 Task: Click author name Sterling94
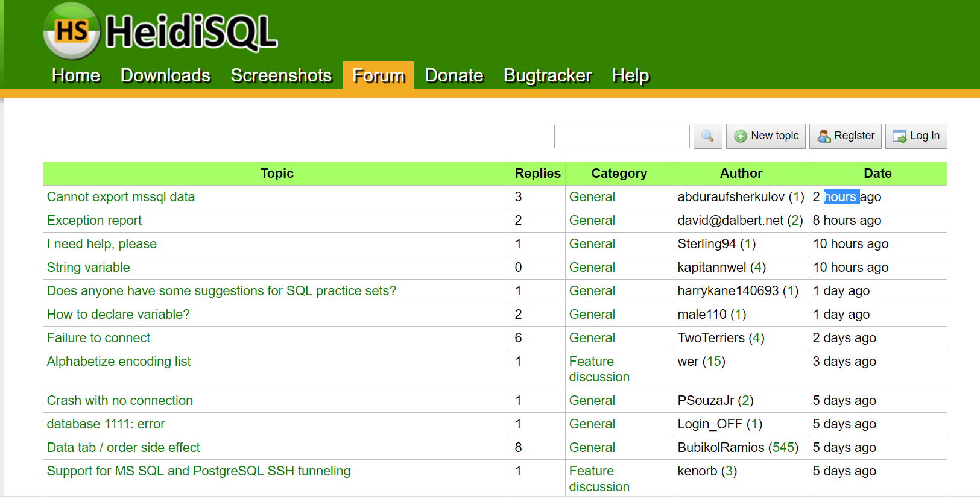click(707, 244)
